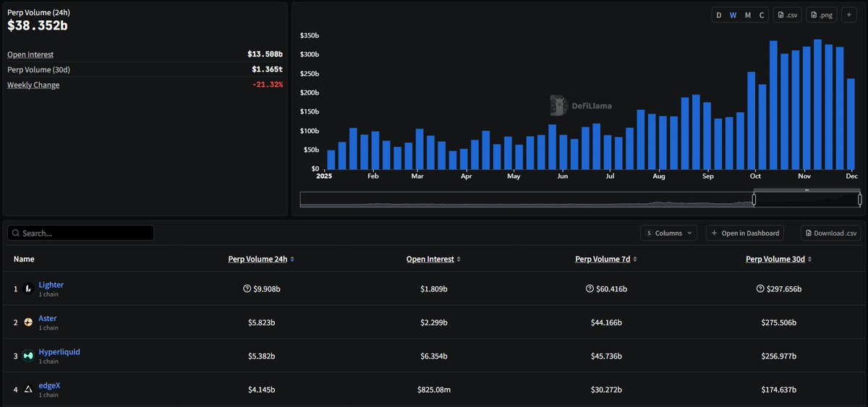Click the Perp Volume 24h column header

pos(258,259)
